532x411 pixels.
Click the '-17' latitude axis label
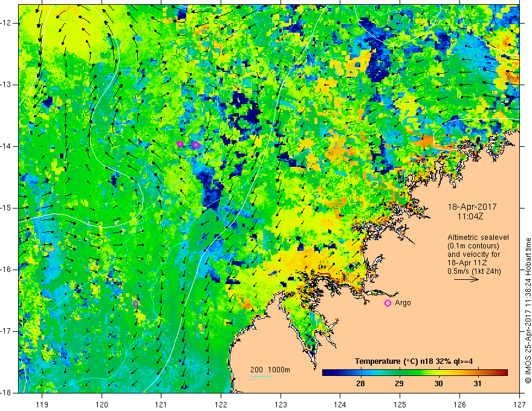(x=7, y=331)
